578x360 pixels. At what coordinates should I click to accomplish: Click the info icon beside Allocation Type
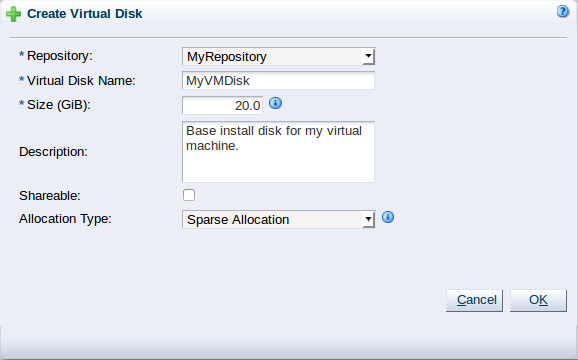coord(388,217)
